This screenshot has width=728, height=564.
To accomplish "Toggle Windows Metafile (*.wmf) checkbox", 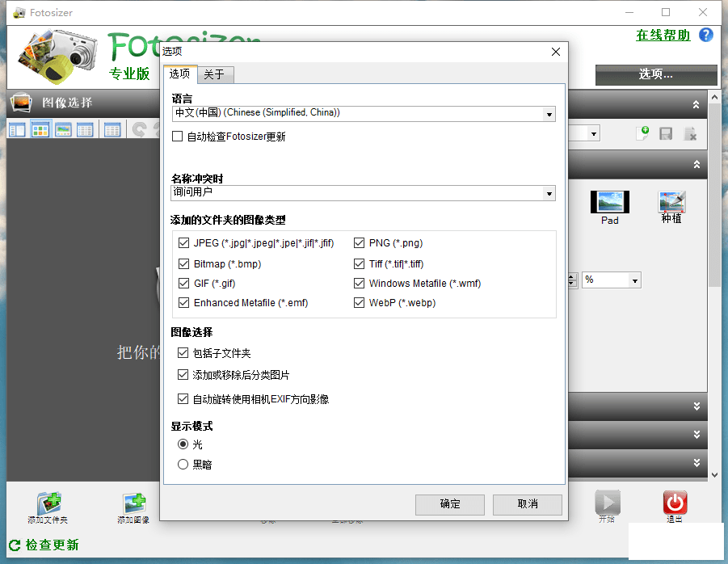I will (359, 283).
